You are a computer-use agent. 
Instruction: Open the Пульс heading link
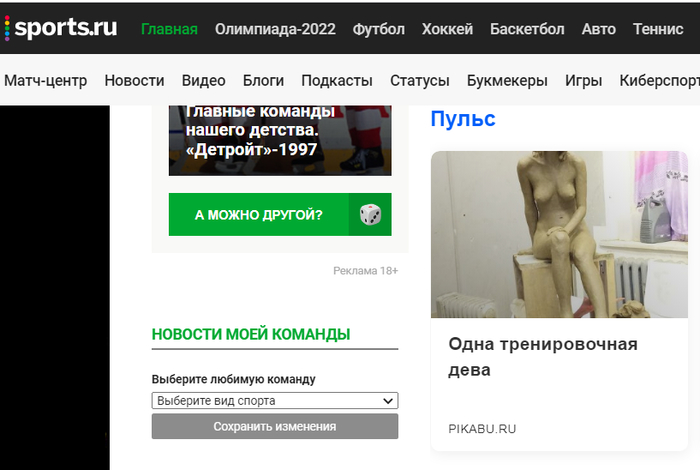pos(463,119)
